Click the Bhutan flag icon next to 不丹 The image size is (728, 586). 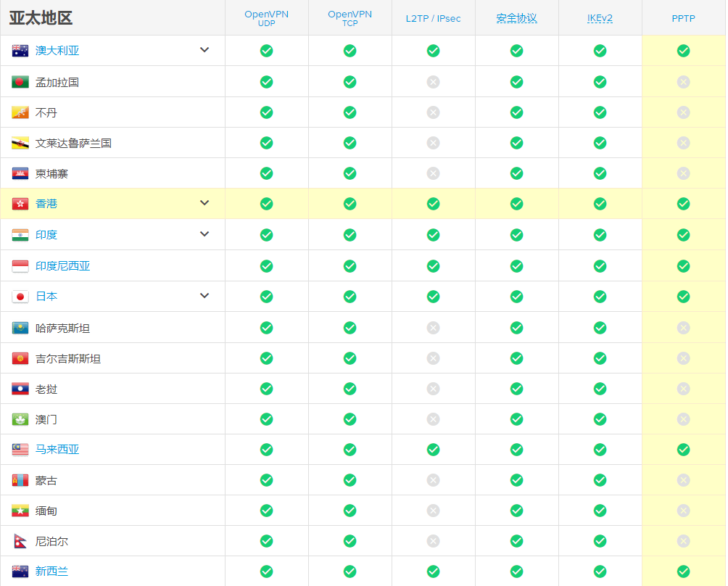20,112
